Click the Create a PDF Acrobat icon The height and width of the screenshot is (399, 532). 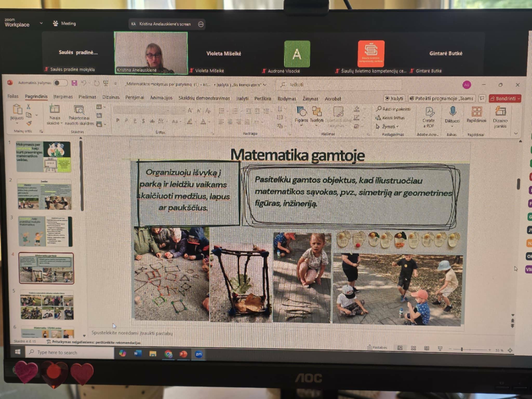pyautogui.click(x=429, y=112)
